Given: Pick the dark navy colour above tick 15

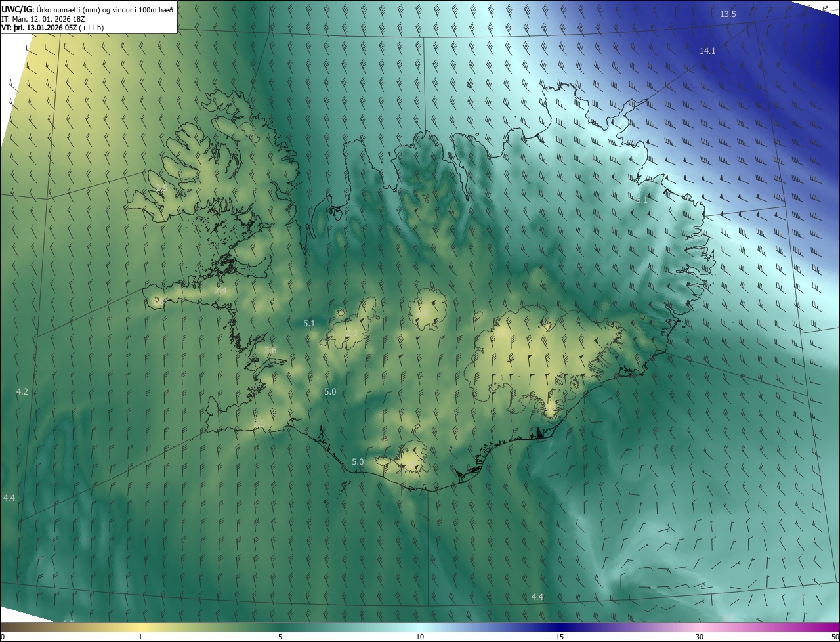Looking at the screenshot, I should click(x=560, y=627).
